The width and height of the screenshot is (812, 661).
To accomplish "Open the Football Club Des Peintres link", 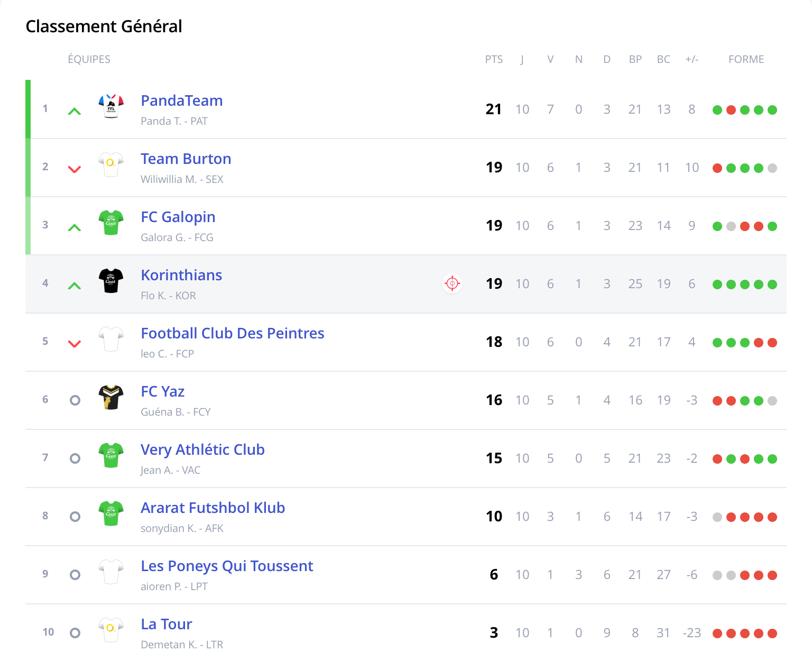I will (232, 333).
